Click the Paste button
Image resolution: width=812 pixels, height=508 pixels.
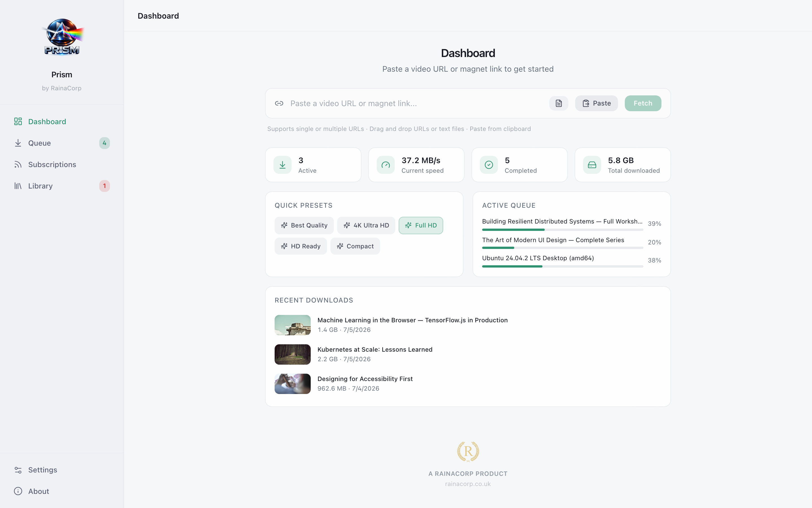pos(596,103)
